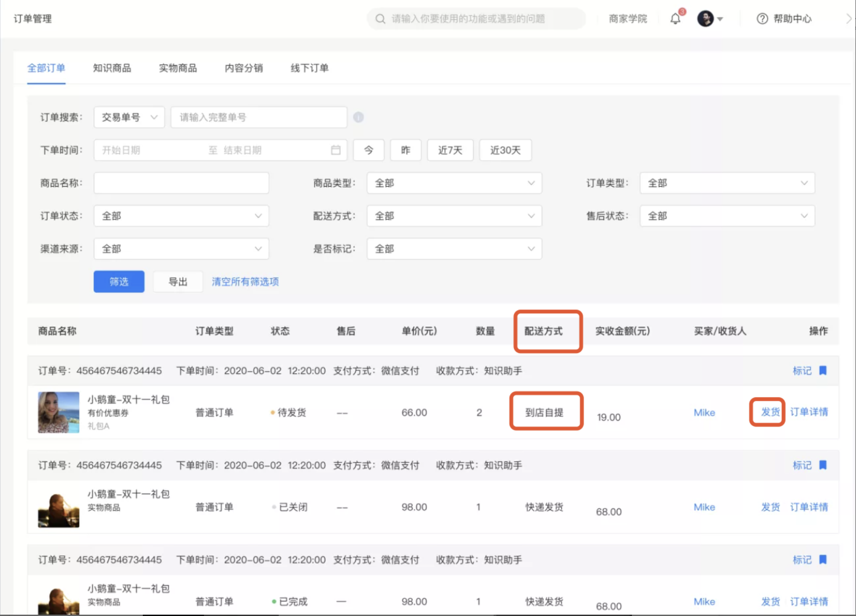The height and width of the screenshot is (616, 856).
Task: Open the 交易单号 search type dropdown
Action: [x=129, y=117]
